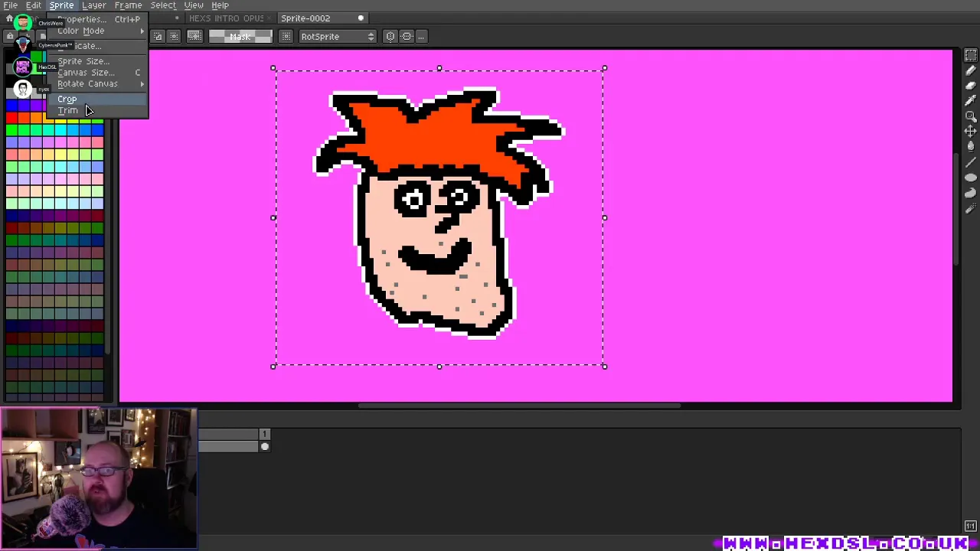Select the Line tool

coord(970,162)
